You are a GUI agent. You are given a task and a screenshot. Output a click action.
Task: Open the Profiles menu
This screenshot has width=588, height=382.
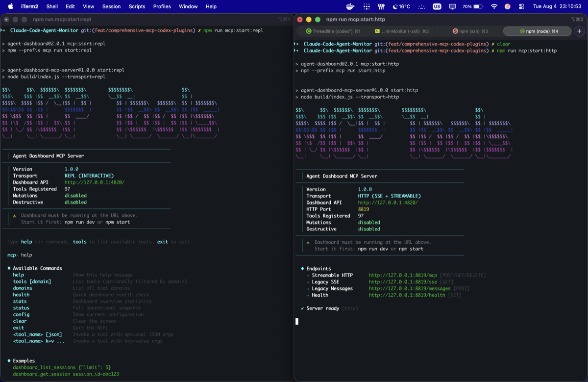coord(162,6)
